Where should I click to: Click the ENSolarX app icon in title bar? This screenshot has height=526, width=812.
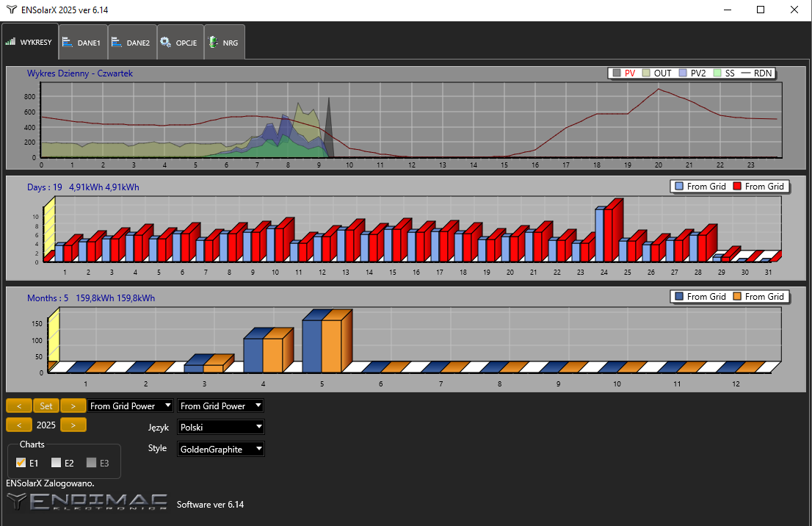10,10
